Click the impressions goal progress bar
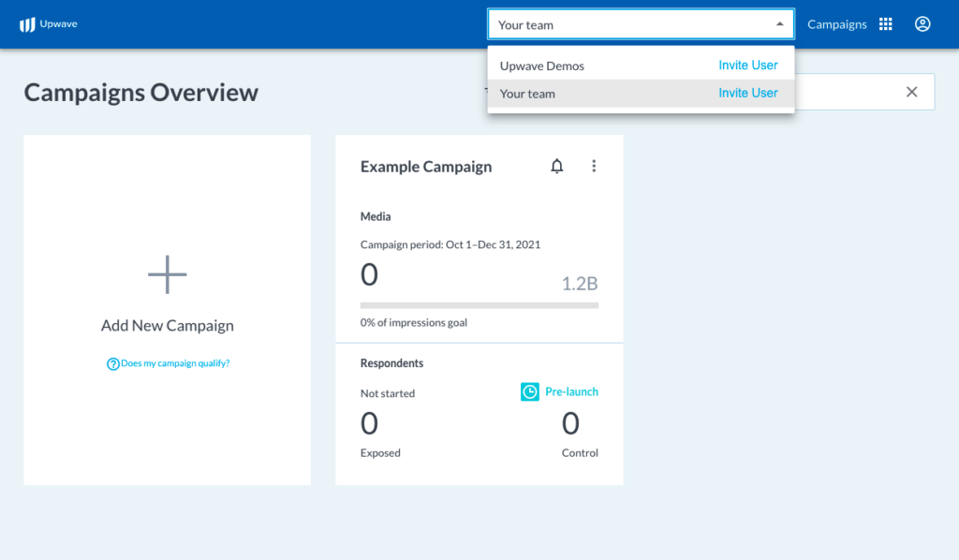This screenshot has height=560, width=959. [479, 305]
